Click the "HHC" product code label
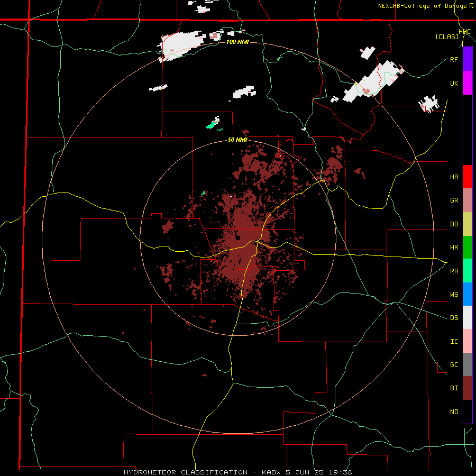Viewport: 476px width, 476px height. click(465, 32)
